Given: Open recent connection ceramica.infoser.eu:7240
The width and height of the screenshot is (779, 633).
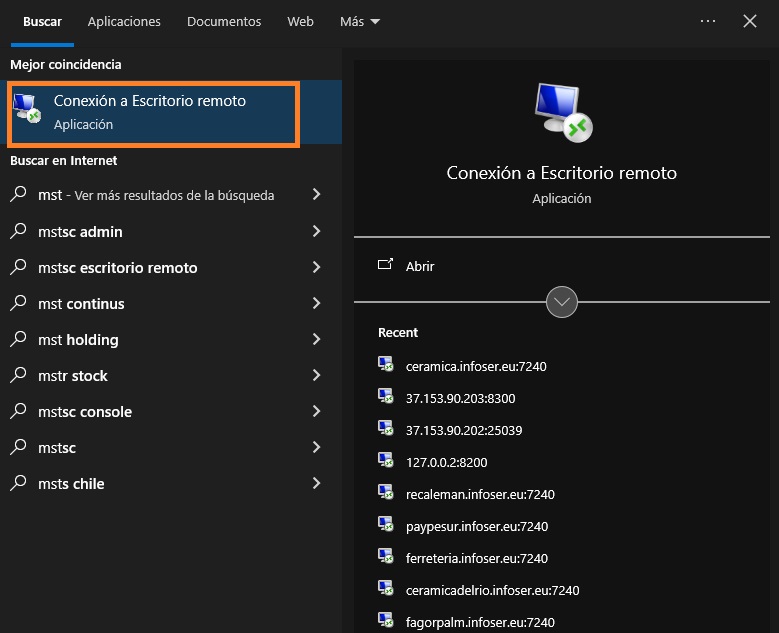Looking at the screenshot, I should pyautogui.click(x=476, y=367).
